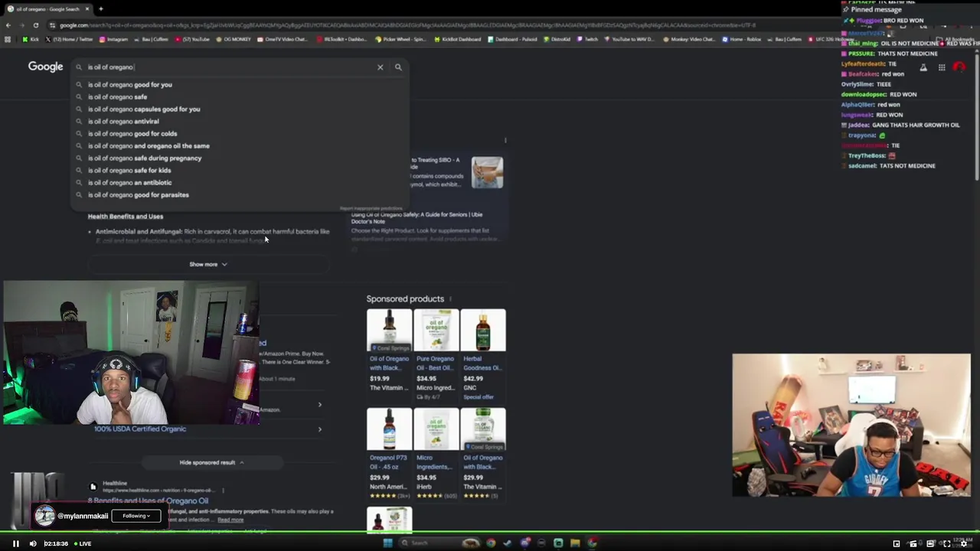
Task: Open the @mylannmakaii channel avatar
Action: (44, 516)
